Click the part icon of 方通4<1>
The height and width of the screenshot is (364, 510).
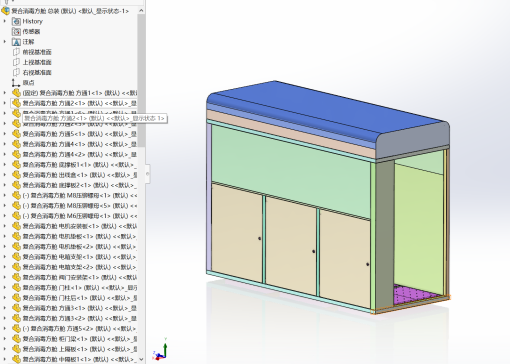pos(16,144)
